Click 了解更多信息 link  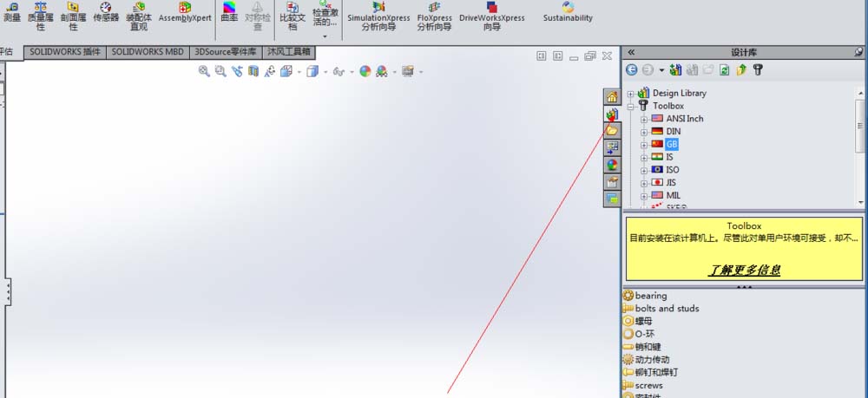pos(745,271)
